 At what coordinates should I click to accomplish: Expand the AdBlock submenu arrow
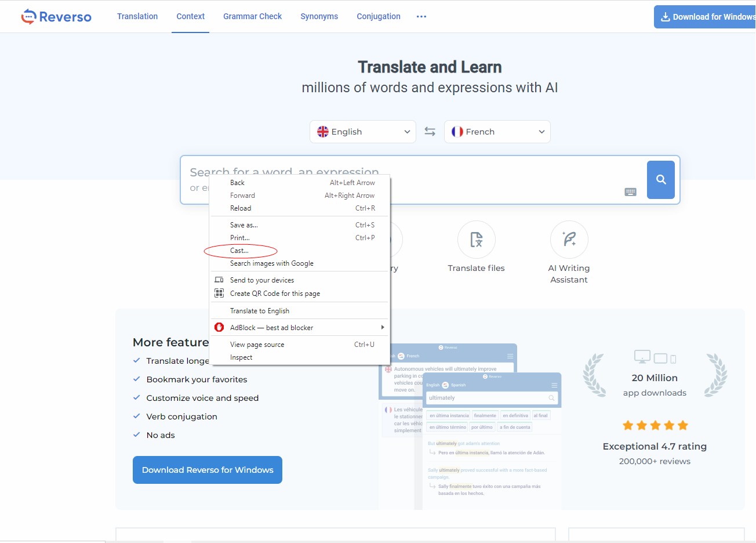(x=382, y=327)
